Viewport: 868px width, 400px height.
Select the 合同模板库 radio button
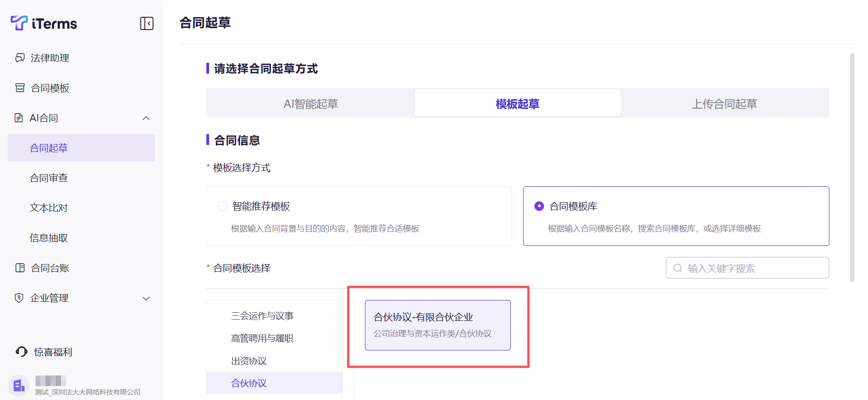coord(539,206)
